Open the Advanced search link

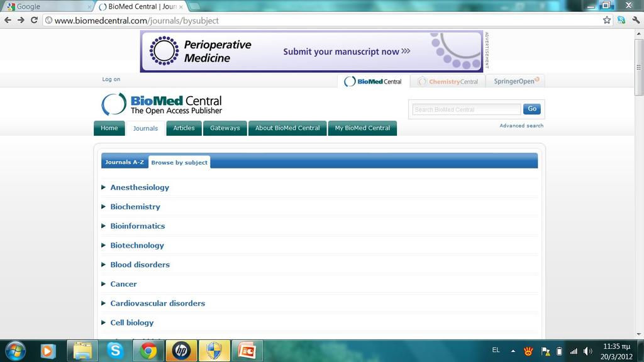(x=521, y=126)
